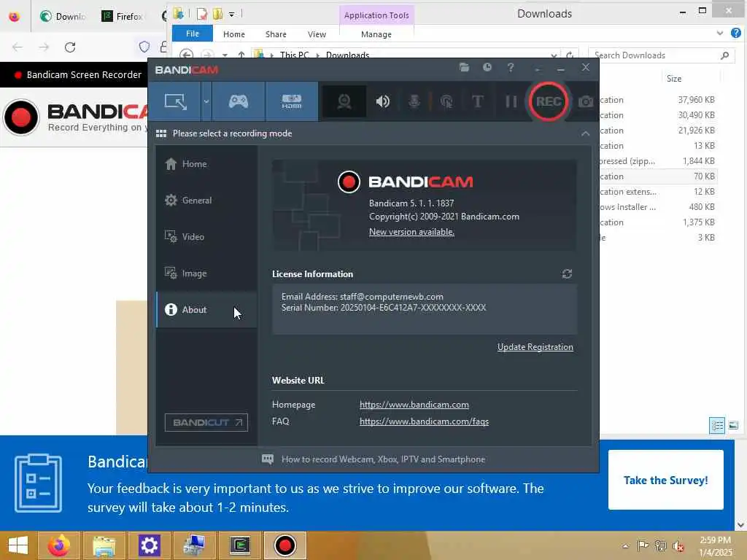This screenshot has width=747, height=560.
Task: Switch to the Firefox browser tab
Action: 122,16
